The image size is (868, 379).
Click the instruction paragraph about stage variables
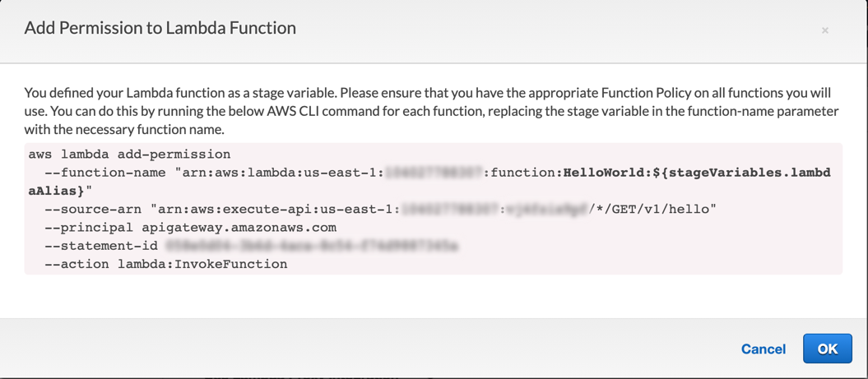(431, 111)
